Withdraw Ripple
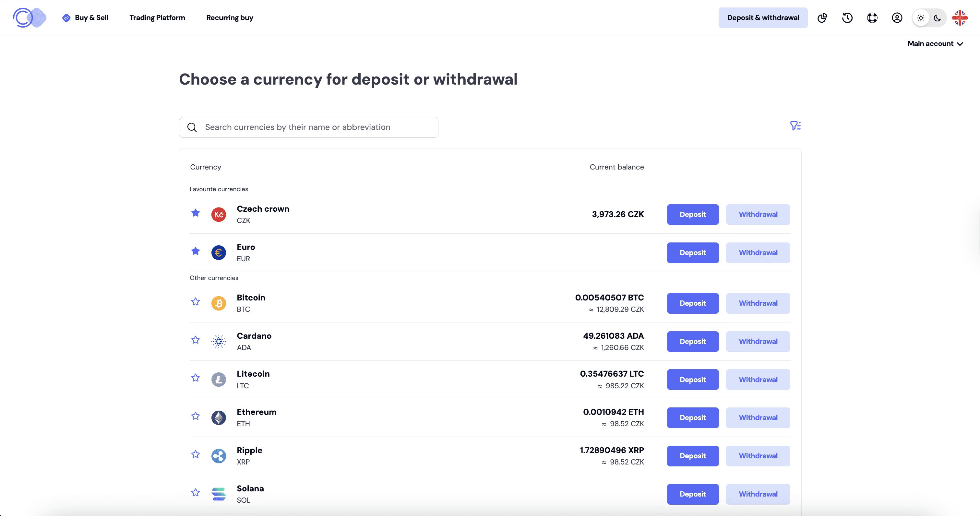980x516 pixels. [x=758, y=456]
